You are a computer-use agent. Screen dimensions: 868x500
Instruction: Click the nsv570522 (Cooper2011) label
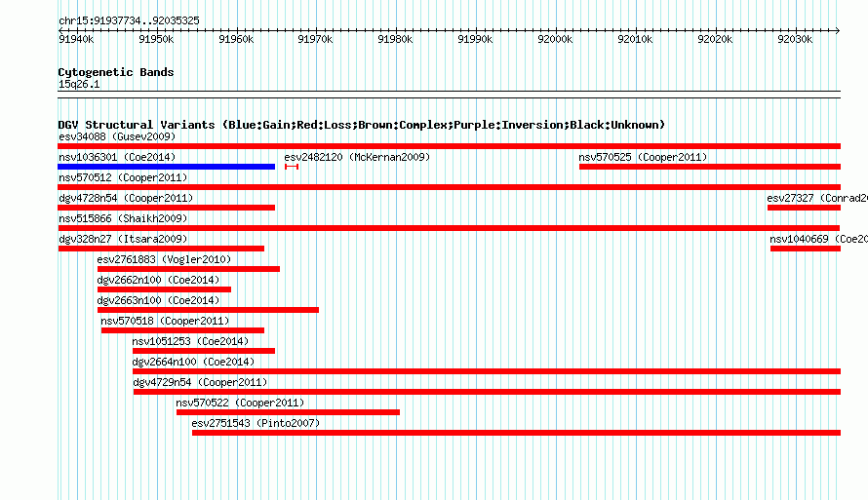(240, 403)
